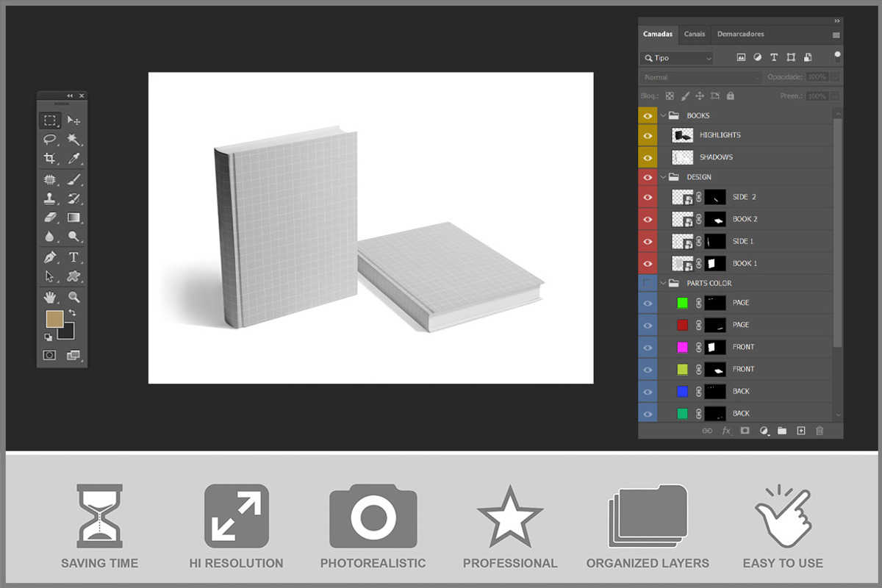
Task: Click the tan foreground color swatch
Action: pyautogui.click(x=53, y=318)
